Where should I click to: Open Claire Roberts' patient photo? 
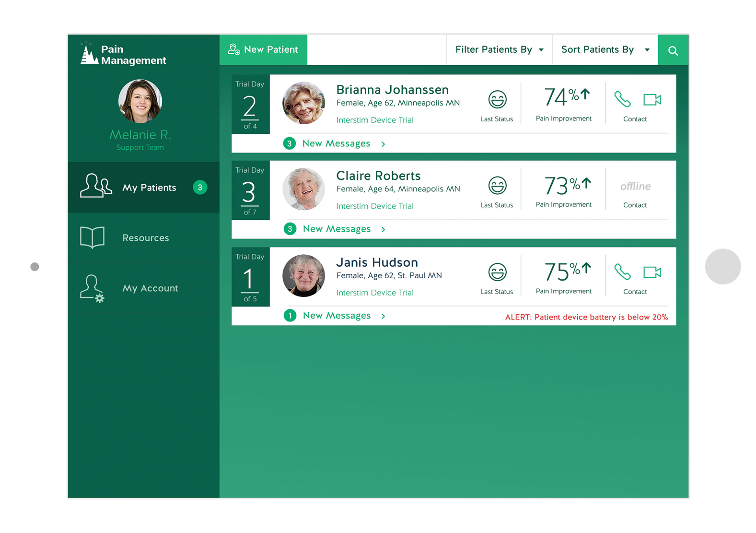click(303, 189)
